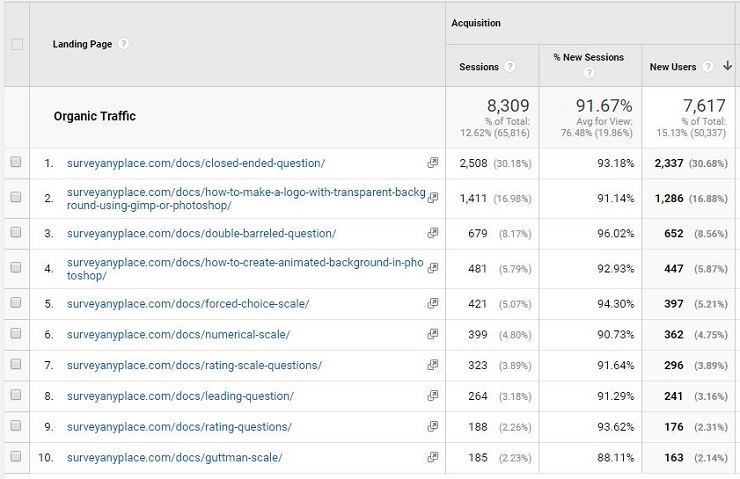The width and height of the screenshot is (740, 479).
Task: Open the closed-ended-question landing page link
Action: point(196,163)
